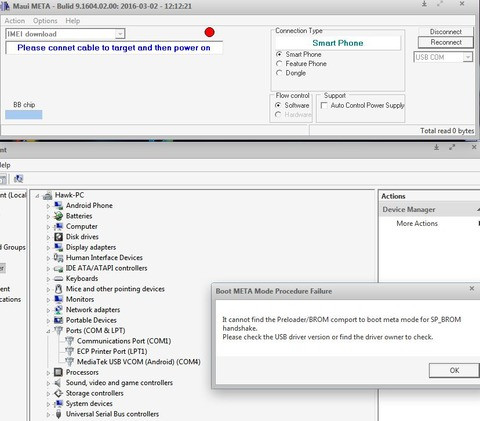Click the Sound, video and game controllers icon
480x421 pixels.
(x=59, y=383)
